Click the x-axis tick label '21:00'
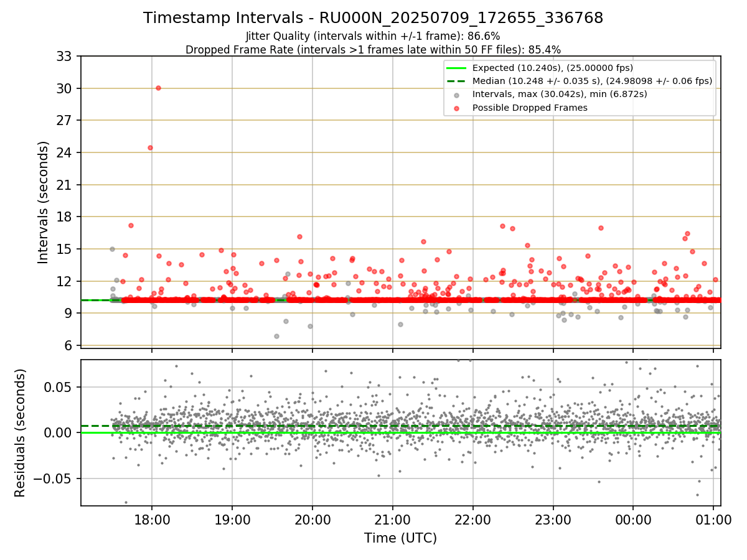Viewport: 747px width, 560px height. point(392,519)
